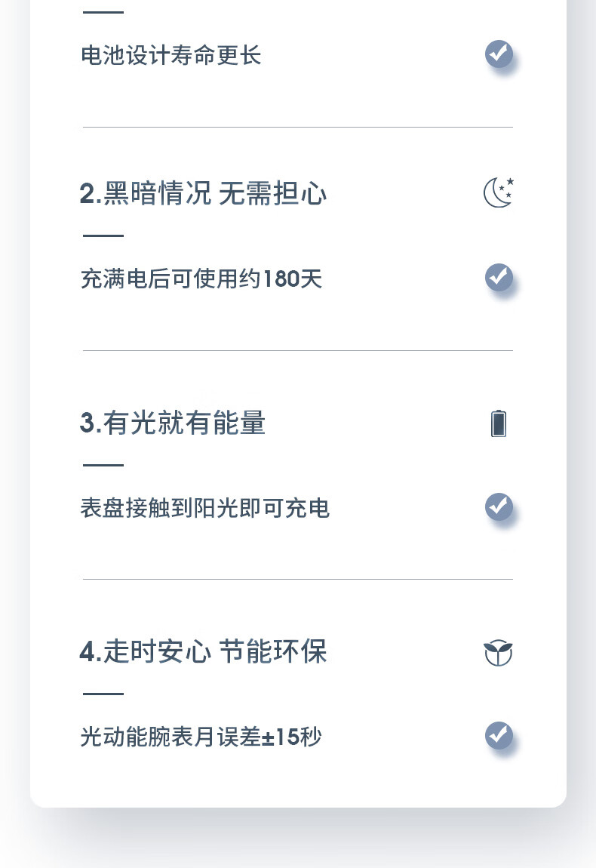The height and width of the screenshot is (868, 596).
Task: Click the moon and stars icon
Action: [498, 192]
